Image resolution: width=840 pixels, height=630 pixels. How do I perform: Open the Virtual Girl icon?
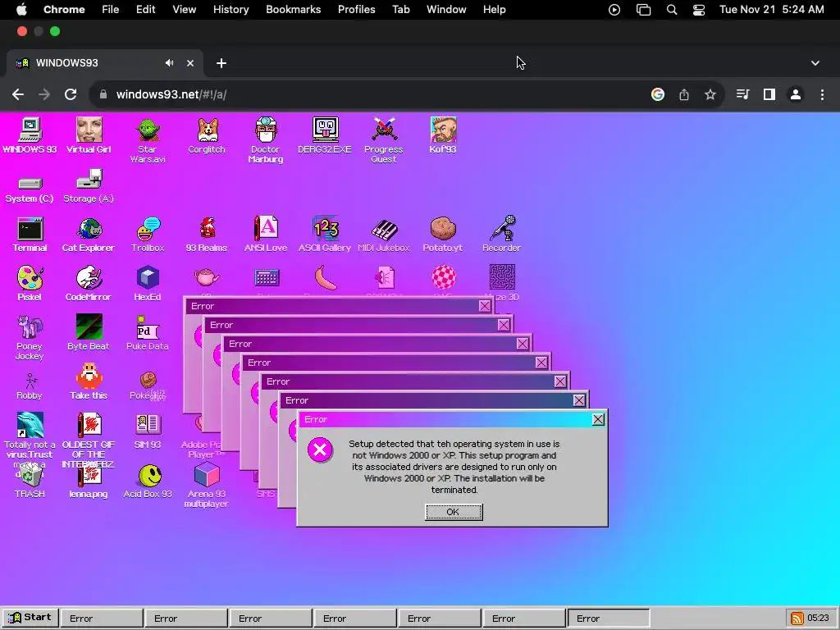(89, 135)
